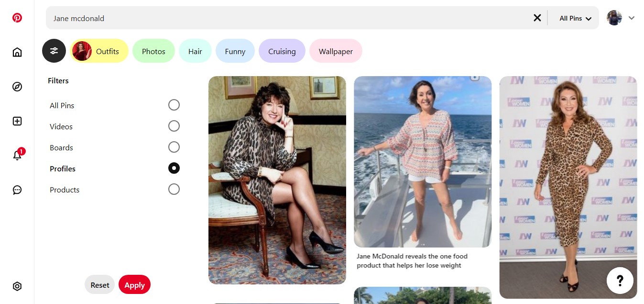Open notifications via the bell icon
The image size is (644, 304).
[17, 156]
